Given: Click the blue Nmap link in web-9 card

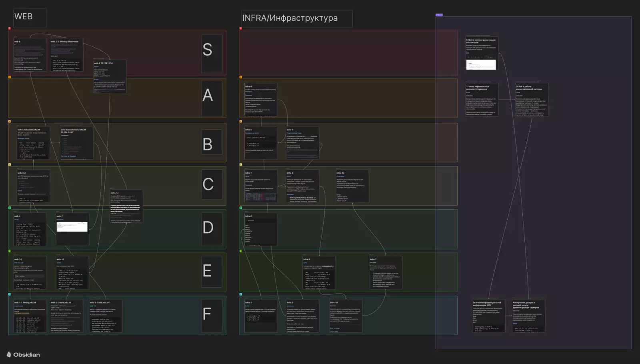Looking at the screenshot, I should click(96, 67).
